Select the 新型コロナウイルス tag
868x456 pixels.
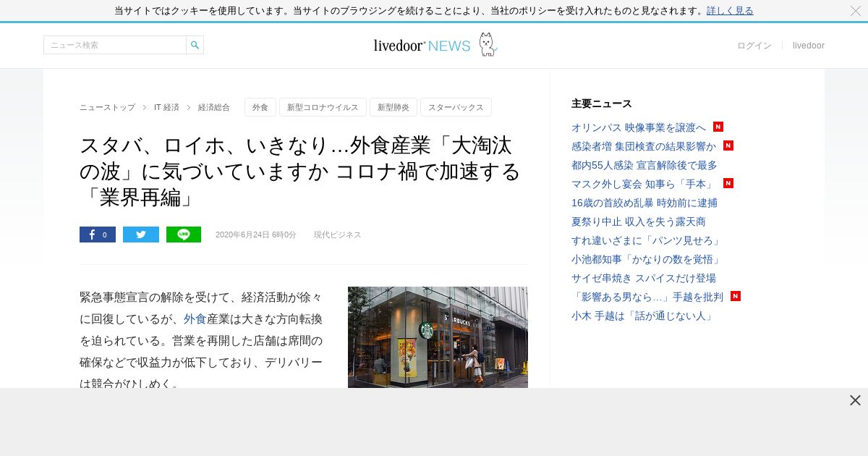323,107
